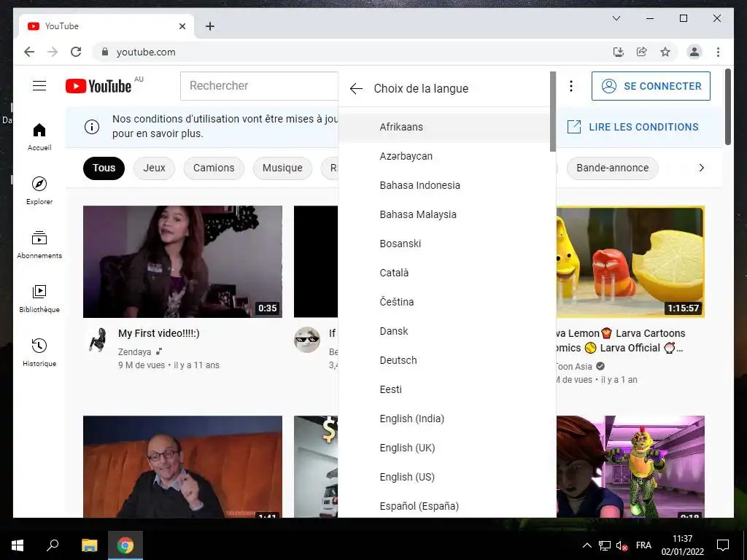
Task: Open the notification center icon
Action: pyautogui.click(x=723, y=545)
